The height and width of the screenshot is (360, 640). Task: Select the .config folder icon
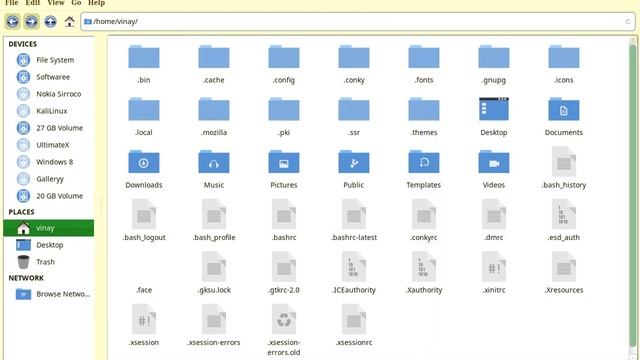point(284,57)
